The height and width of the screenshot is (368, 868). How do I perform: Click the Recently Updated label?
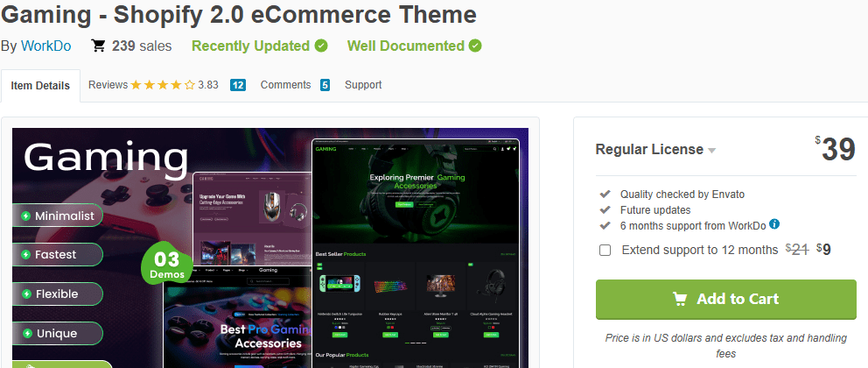click(x=250, y=46)
